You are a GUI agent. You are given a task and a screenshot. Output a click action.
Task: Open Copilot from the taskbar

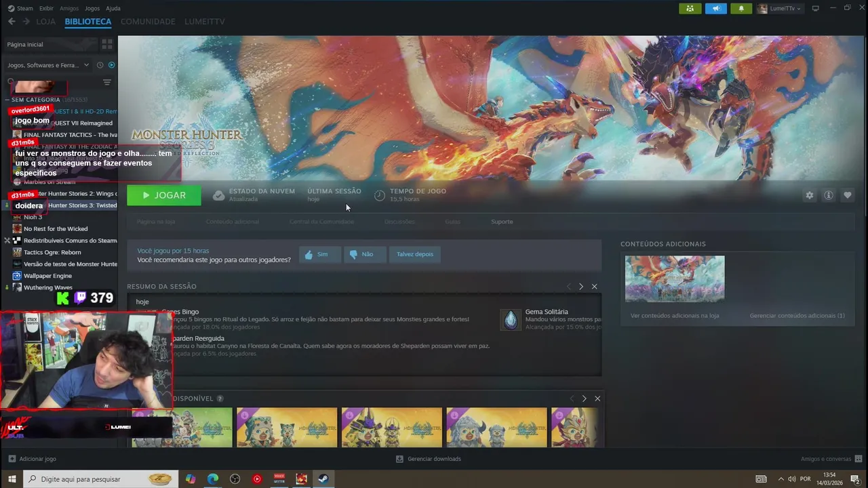pyautogui.click(x=191, y=479)
